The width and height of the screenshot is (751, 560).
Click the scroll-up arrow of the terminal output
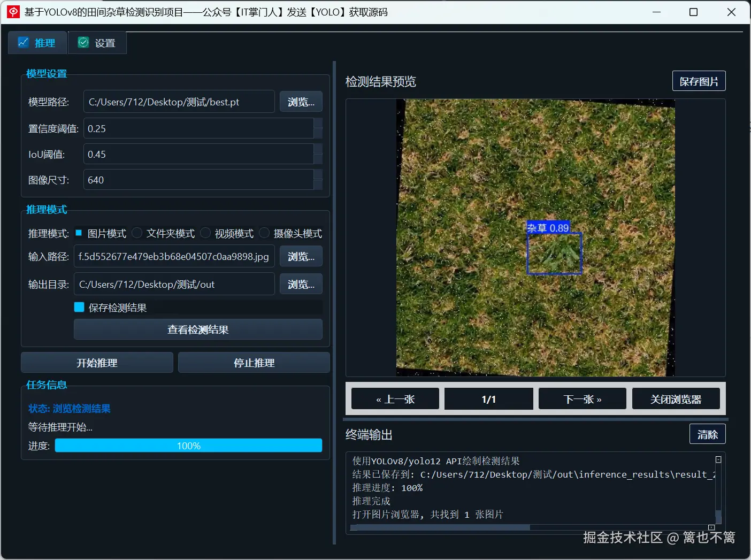[718, 459]
